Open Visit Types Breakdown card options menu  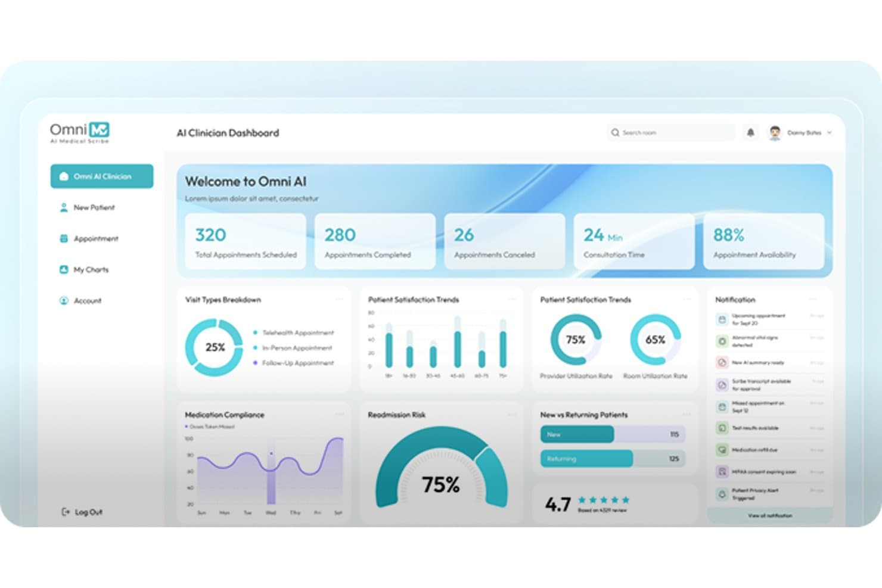[x=339, y=299]
